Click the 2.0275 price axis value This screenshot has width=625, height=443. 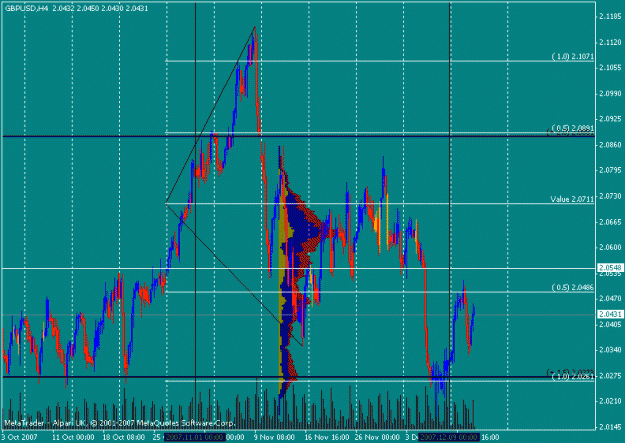[610, 376]
